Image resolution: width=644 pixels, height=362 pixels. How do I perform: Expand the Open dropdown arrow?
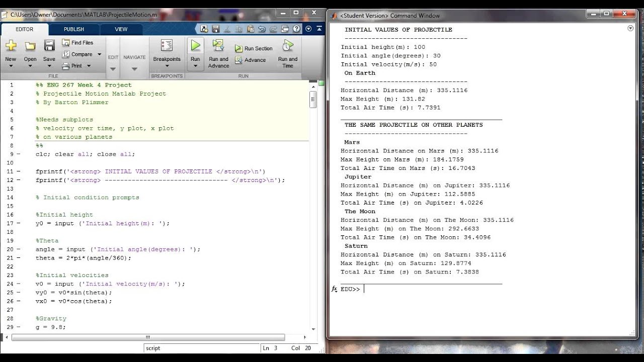(30, 66)
